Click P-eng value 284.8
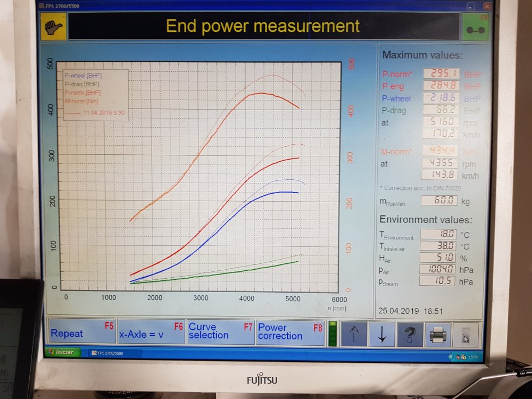Image resolution: width=532 pixels, height=399 pixels. click(x=442, y=86)
